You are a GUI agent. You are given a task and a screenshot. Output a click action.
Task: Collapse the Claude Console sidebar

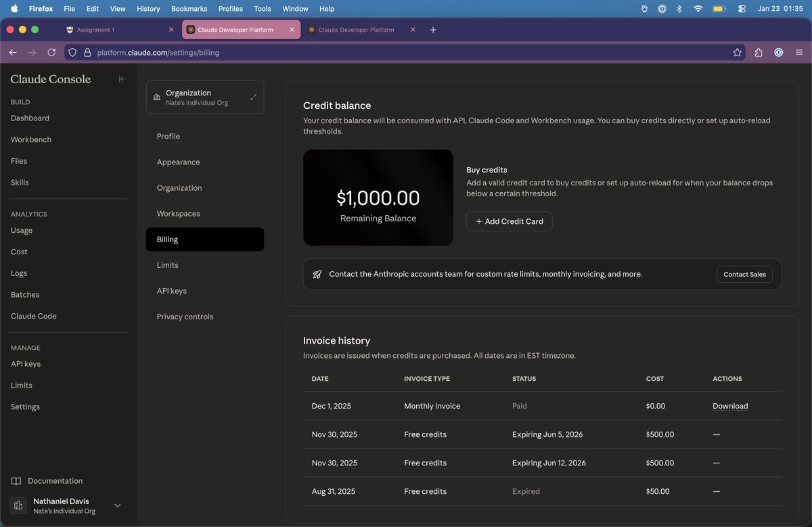[122, 79]
